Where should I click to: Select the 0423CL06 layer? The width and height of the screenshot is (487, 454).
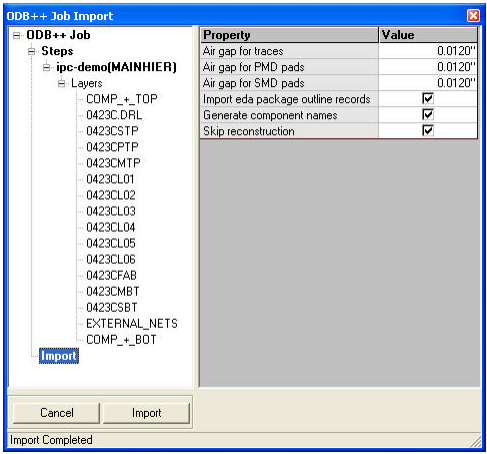[x=111, y=259]
